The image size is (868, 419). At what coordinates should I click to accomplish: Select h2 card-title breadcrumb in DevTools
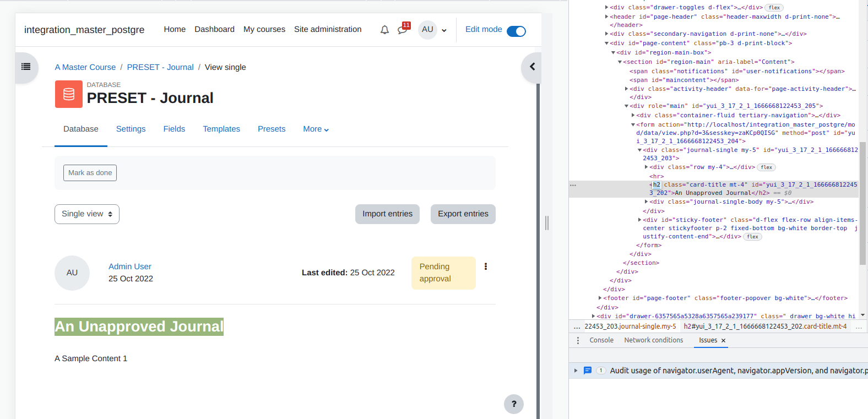pyautogui.click(x=765, y=327)
